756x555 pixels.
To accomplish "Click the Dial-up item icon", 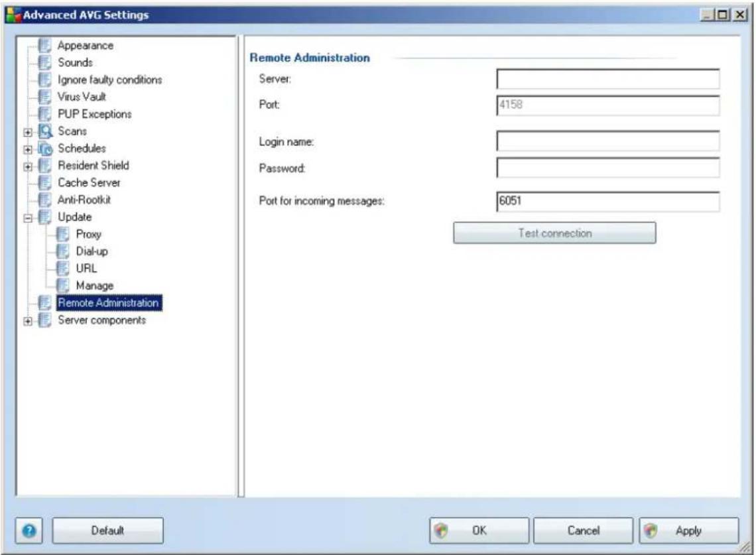I will point(63,251).
